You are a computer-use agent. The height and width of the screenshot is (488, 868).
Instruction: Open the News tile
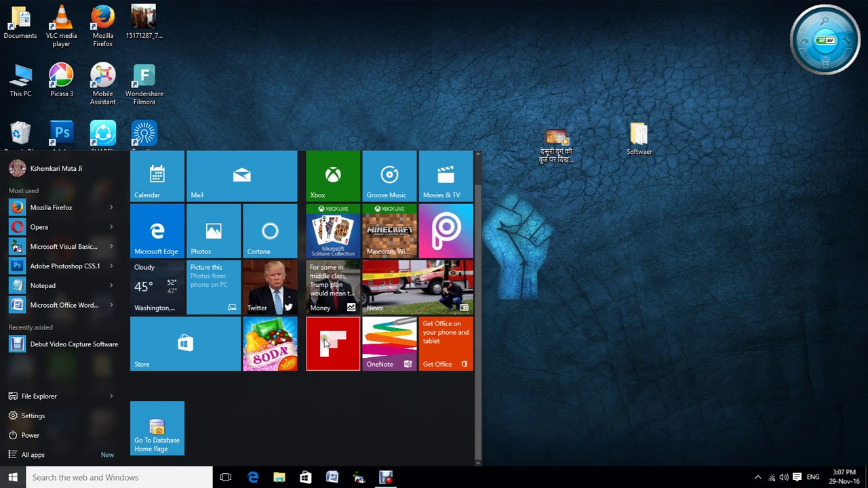(x=418, y=287)
